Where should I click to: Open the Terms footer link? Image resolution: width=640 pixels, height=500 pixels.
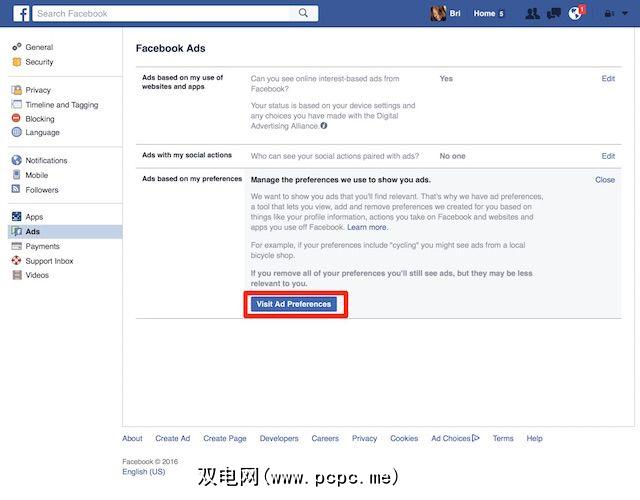point(502,438)
